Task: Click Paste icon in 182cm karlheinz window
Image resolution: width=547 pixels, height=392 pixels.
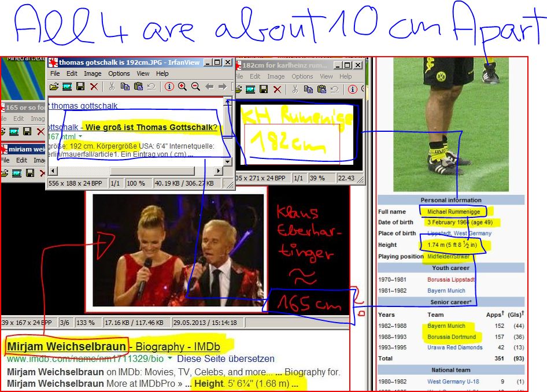Action: click(321, 89)
